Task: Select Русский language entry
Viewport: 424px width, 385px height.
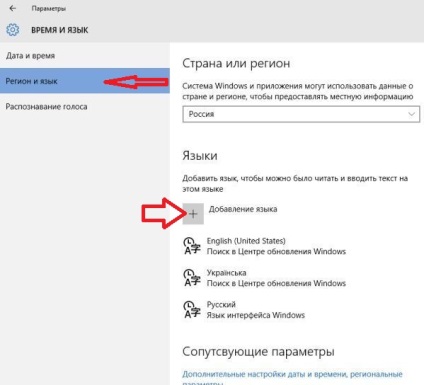Action: click(x=244, y=310)
